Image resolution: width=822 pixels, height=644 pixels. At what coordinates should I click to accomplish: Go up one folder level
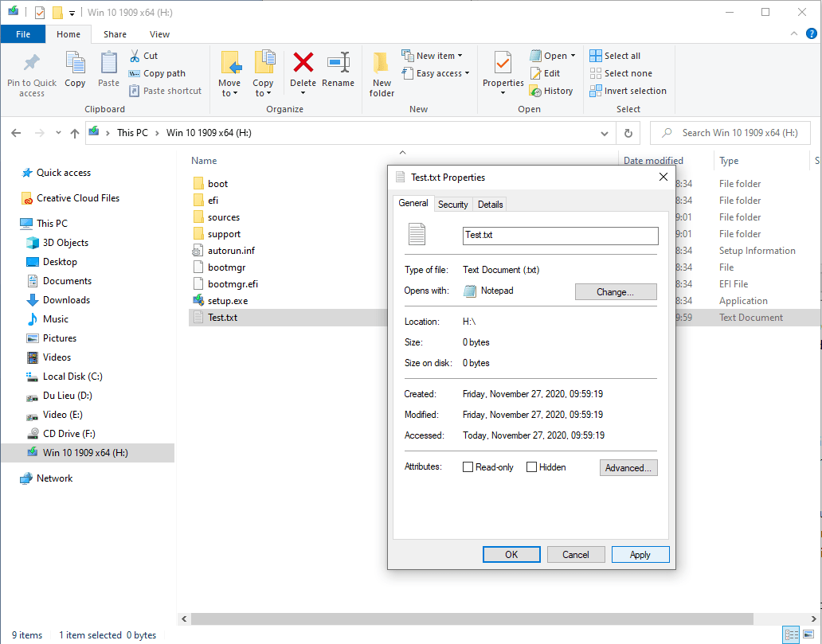pos(75,133)
